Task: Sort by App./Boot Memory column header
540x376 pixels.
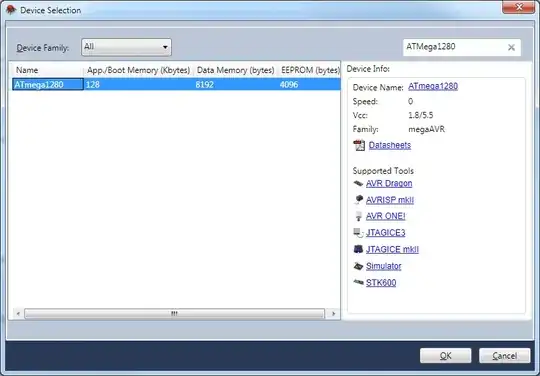Action: click(138, 70)
